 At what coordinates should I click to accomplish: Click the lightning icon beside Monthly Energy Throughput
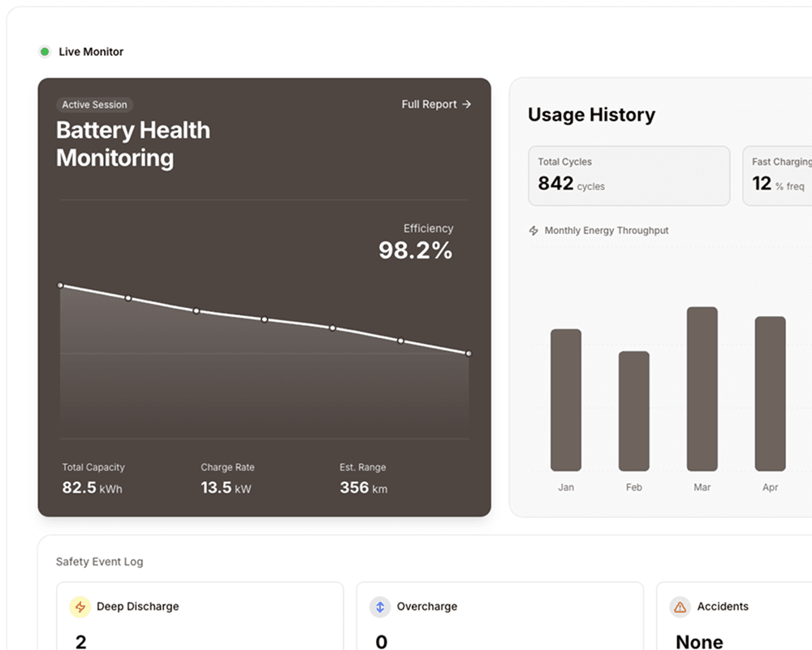click(533, 231)
